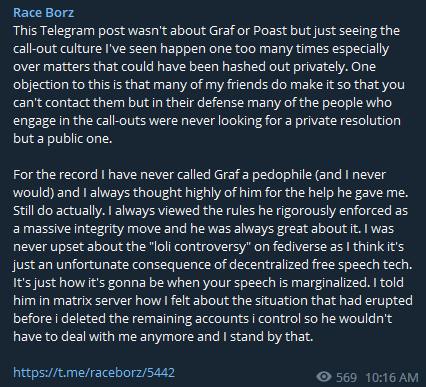Select the word "Poast" in the first line

coord(270,31)
